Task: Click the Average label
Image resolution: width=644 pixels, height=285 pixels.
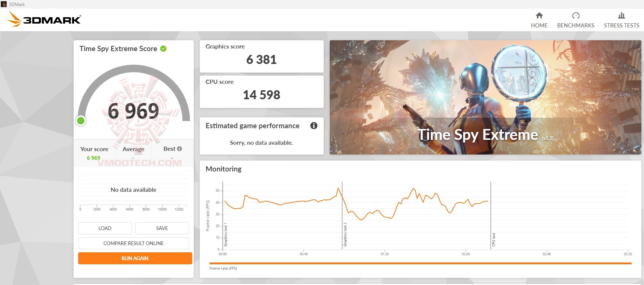Action: [x=133, y=149]
